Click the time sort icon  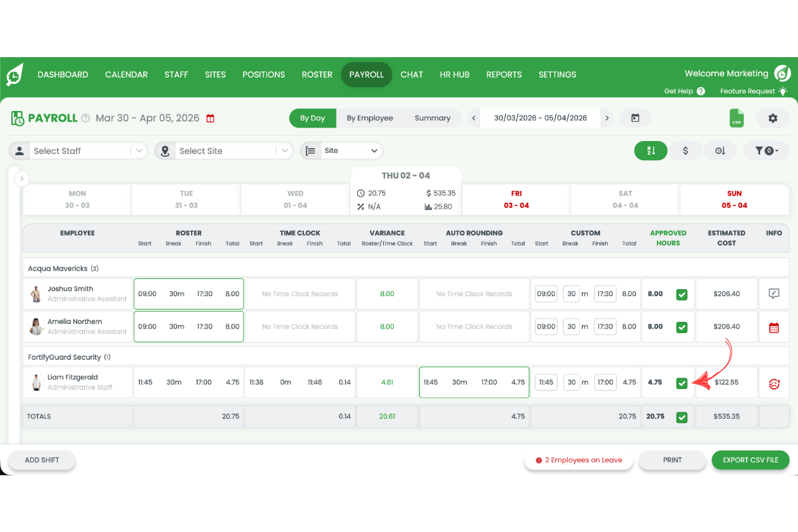[720, 150]
